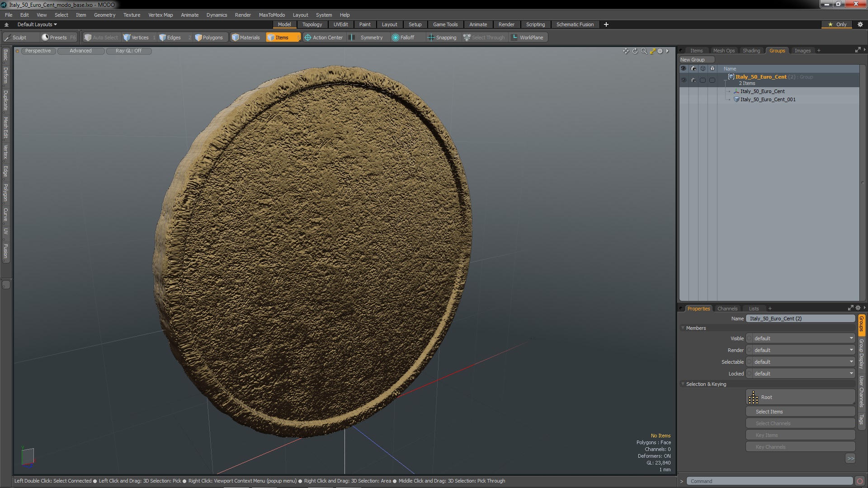Click the yellow maximize viewport icon
Viewport: 868px width, 488px height.
point(652,51)
